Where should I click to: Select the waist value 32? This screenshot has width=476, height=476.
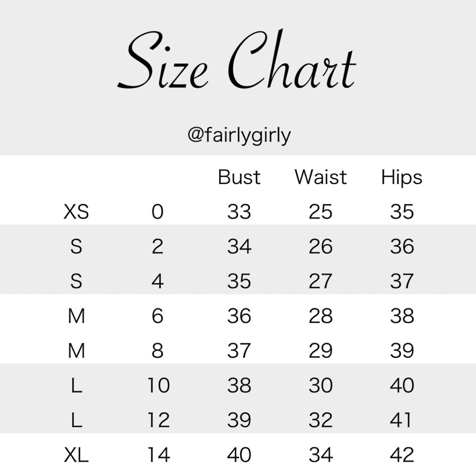click(x=320, y=420)
